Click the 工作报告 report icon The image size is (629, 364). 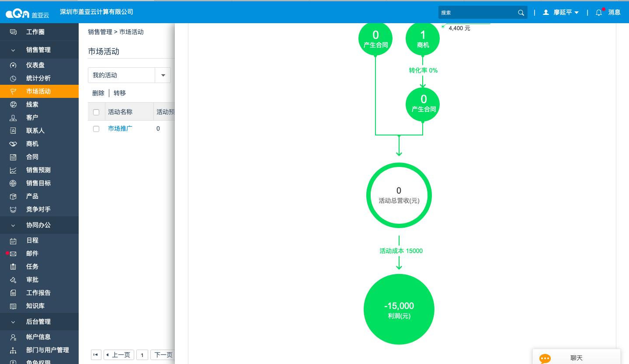(13, 293)
